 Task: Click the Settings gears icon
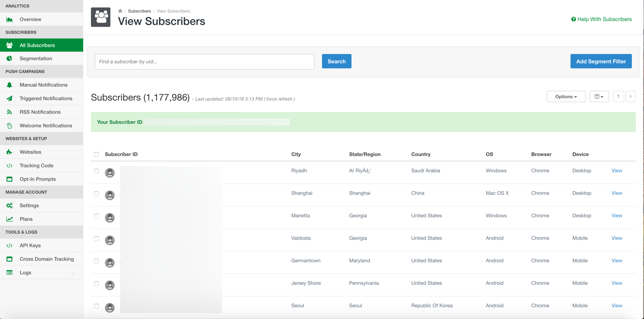[x=10, y=206]
